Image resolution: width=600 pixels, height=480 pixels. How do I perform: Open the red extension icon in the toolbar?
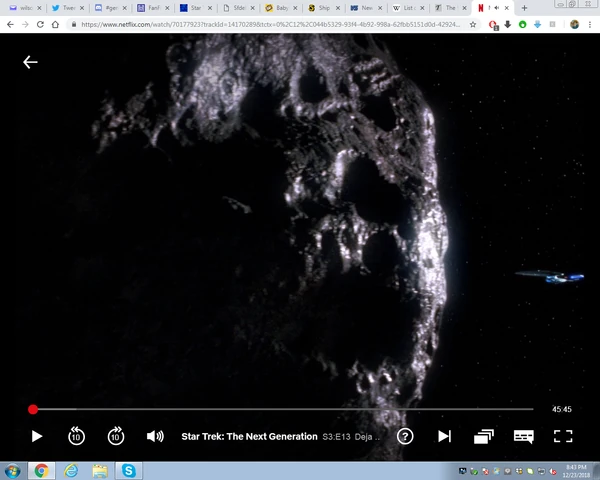coord(493,25)
